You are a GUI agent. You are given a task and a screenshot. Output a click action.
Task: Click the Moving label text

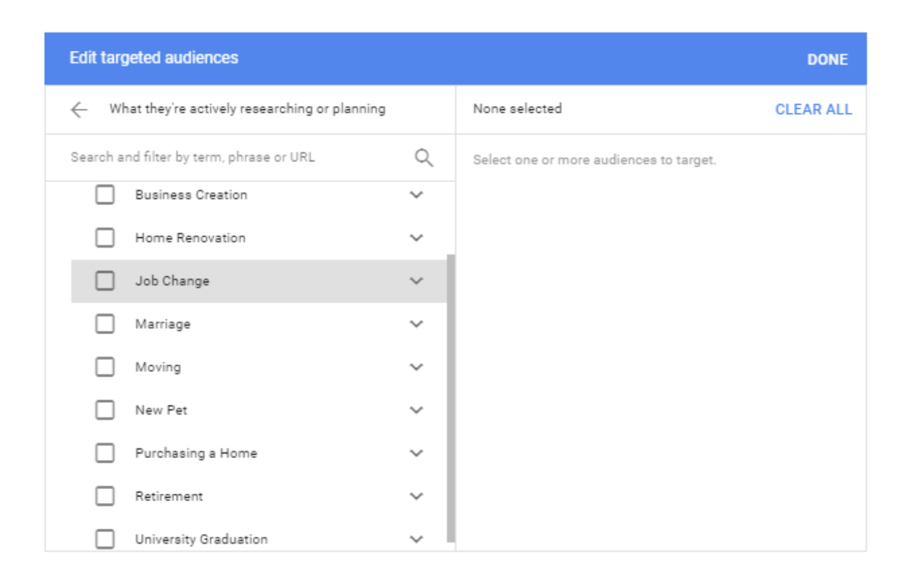point(158,367)
